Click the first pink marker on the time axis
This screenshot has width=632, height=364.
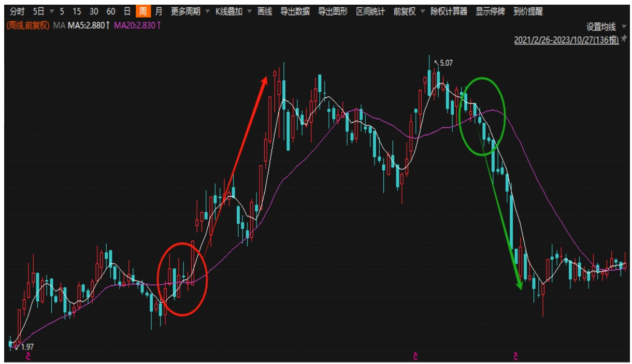(x=28, y=356)
